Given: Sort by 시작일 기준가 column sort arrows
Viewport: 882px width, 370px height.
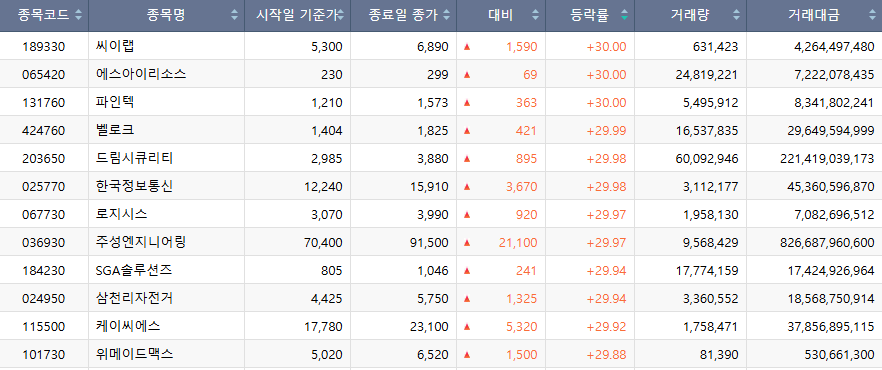Looking at the screenshot, I should [340, 16].
